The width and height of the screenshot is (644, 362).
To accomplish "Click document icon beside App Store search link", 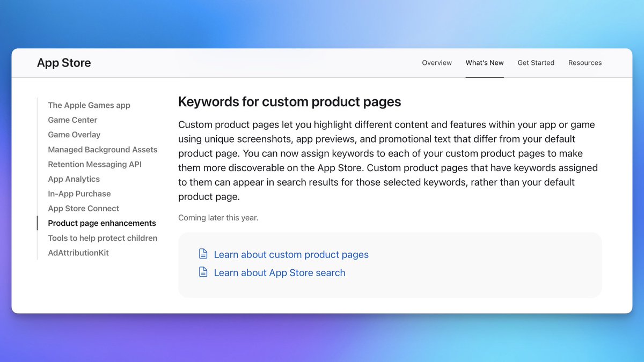I will click(203, 272).
